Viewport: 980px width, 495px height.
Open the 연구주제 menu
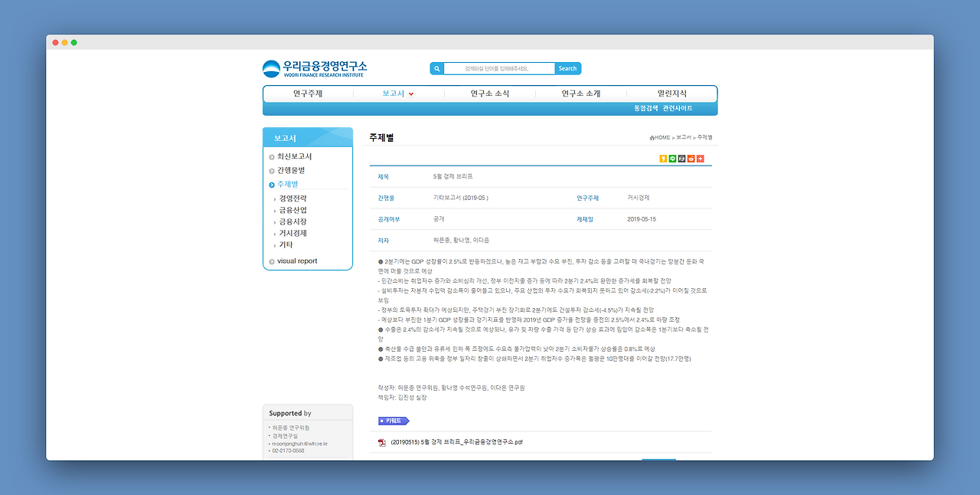pyautogui.click(x=308, y=93)
